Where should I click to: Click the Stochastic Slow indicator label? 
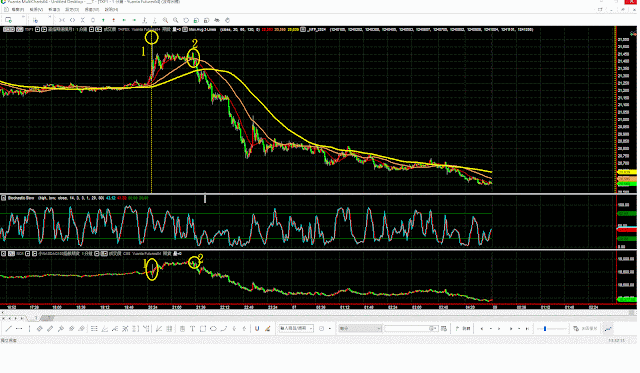[21, 198]
